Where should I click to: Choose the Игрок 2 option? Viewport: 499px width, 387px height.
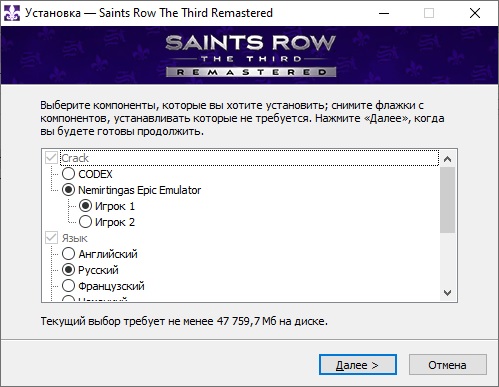[85, 222]
